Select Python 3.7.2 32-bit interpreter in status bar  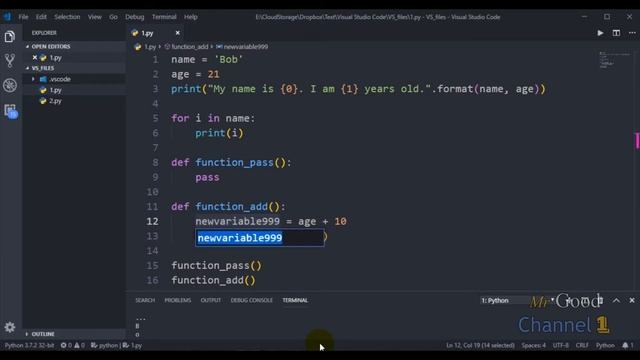(x=29, y=345)
